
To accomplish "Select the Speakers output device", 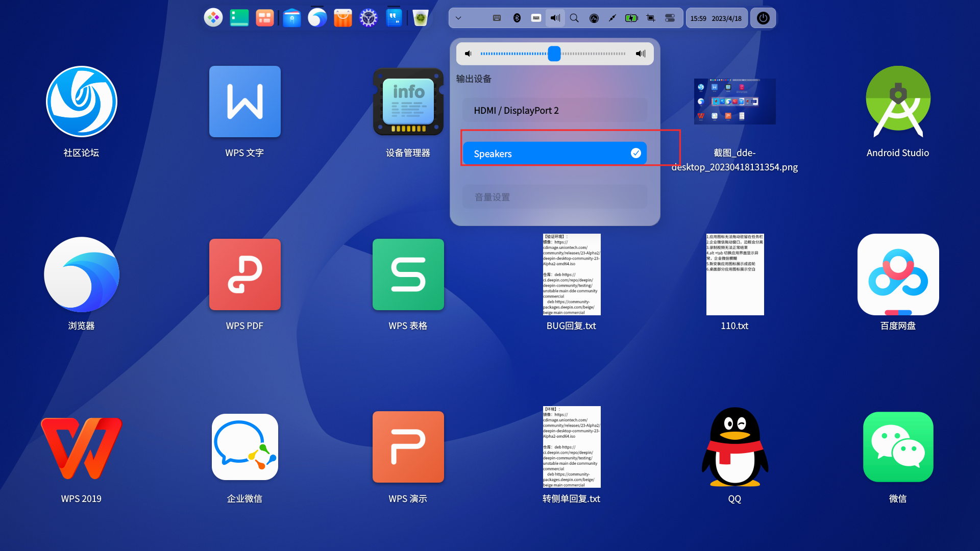I will coord(555,153).
